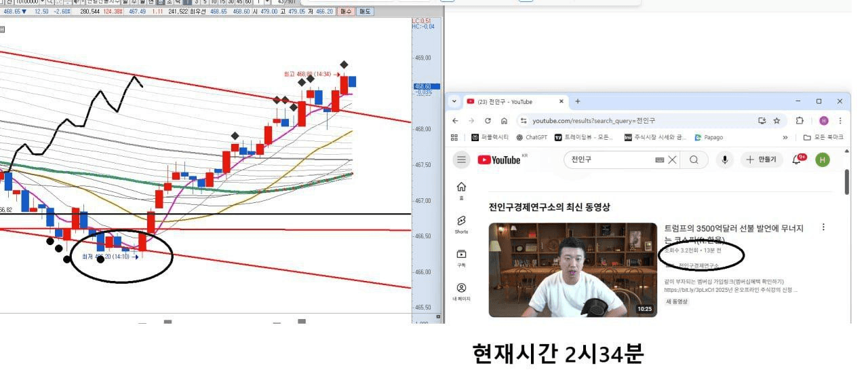The height and width of the screenshot is (374, 868).
Task: Open 트레이딩뷰 bookmark
Action: [x=583, y=137]
